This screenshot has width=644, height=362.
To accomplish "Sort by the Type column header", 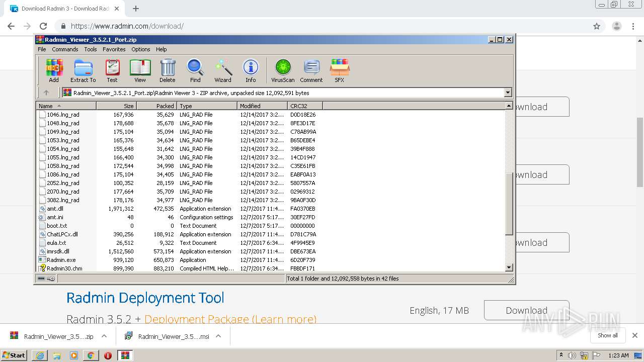I will tap(207, 106).
